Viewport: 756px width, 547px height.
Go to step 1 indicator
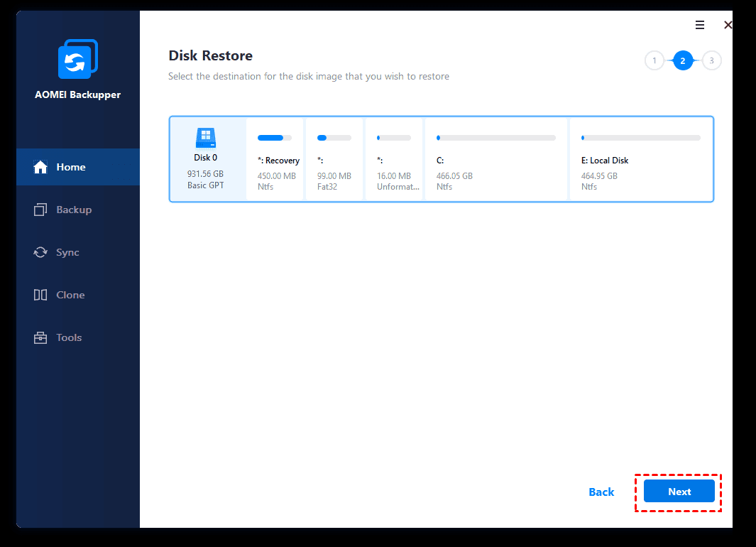[654, 61]
